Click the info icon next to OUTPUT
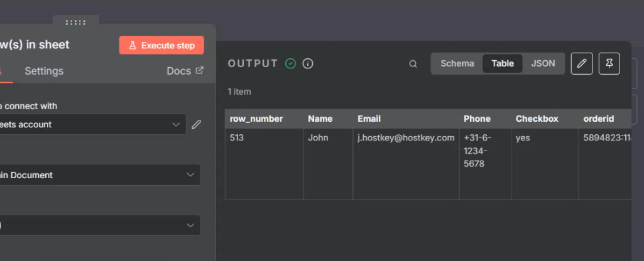Screen dimensions: 644x261 point(308,63)
